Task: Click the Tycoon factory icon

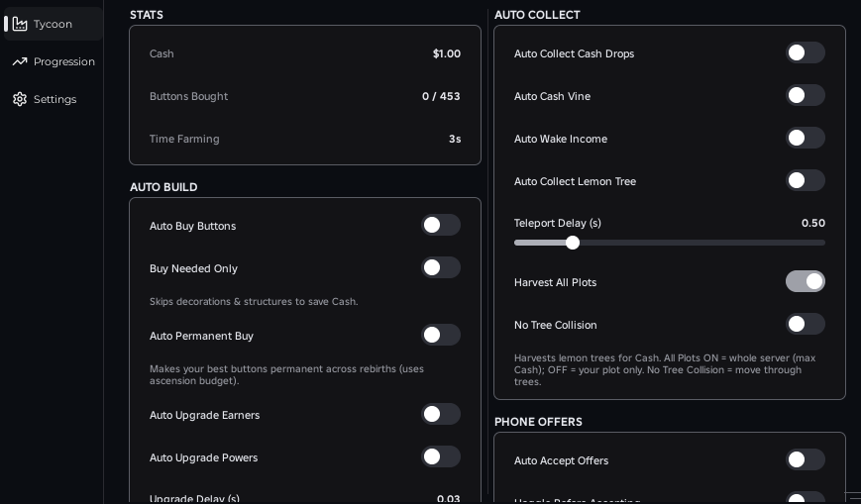Action: [x=20, y=24]
